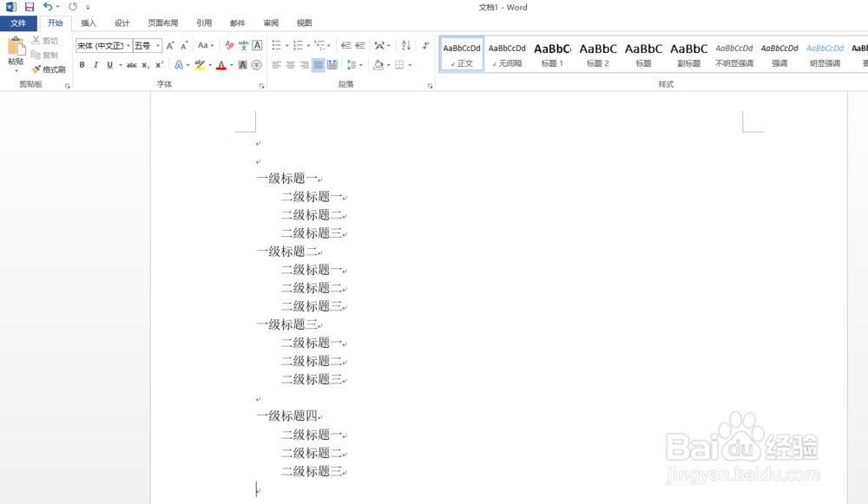The image size is (868, 504).
Task: Apply the 副标题 (Subtitle) style
Action: 688,55
